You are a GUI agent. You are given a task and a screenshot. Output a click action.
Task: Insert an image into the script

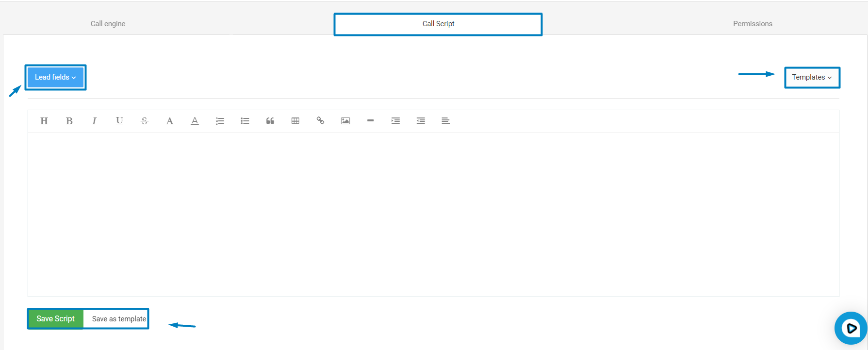click(x=345, y=121)
